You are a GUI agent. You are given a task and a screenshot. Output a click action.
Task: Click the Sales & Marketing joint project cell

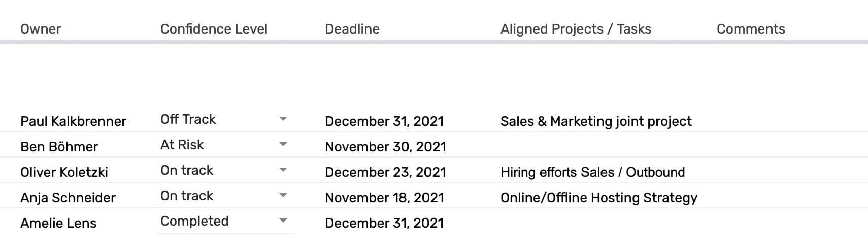point(596,121)
